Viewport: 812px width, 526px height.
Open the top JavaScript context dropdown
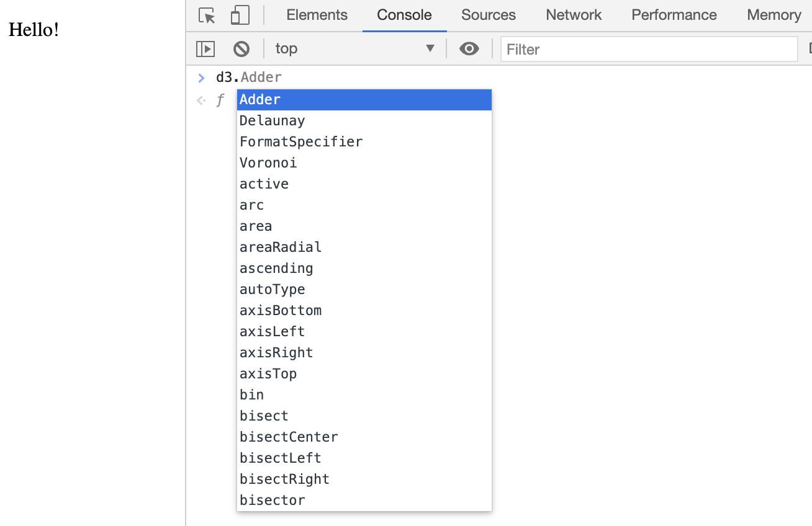pos(354,48)
